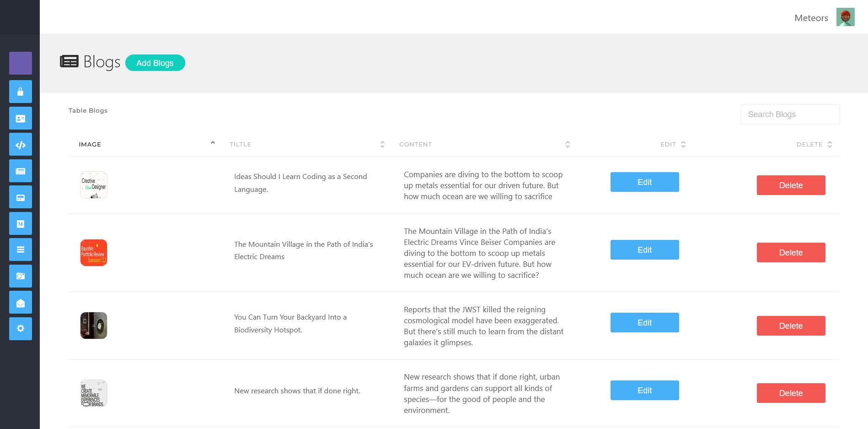Open the envelope mail icon in sidebar
868x429 pixels.
pyautogui.click(x=20, y=302)
